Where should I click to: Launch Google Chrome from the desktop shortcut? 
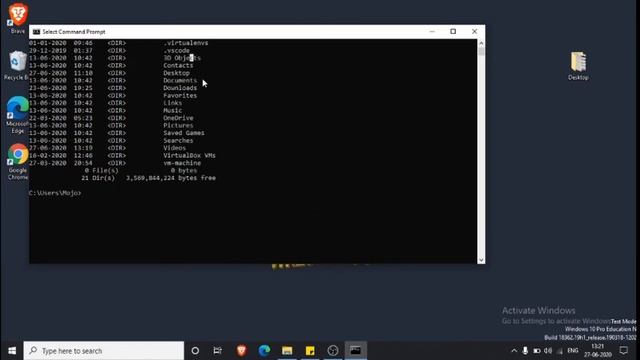(18, 162)
